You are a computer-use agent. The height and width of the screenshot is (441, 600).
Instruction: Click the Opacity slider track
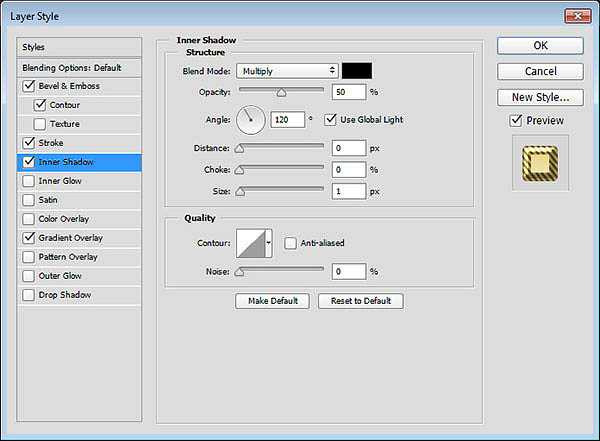pyautogui.click(x=280, y=90)
